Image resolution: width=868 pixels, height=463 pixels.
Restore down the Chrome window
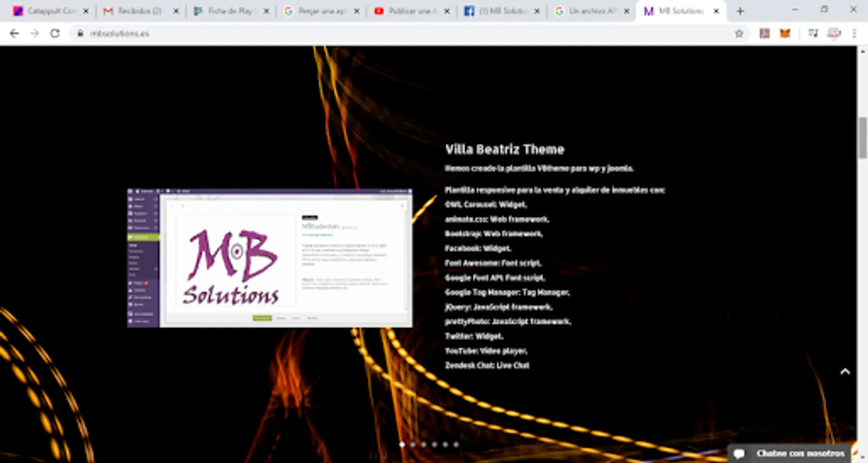(824, 10)
